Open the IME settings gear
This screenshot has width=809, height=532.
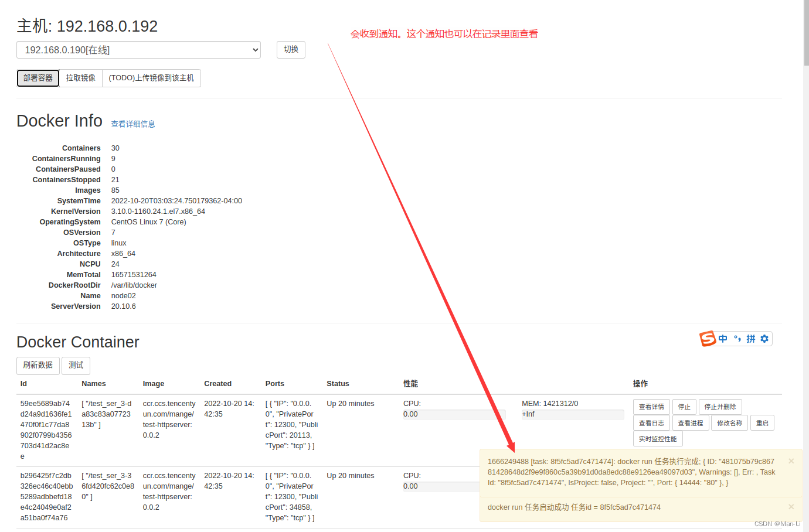764,339
